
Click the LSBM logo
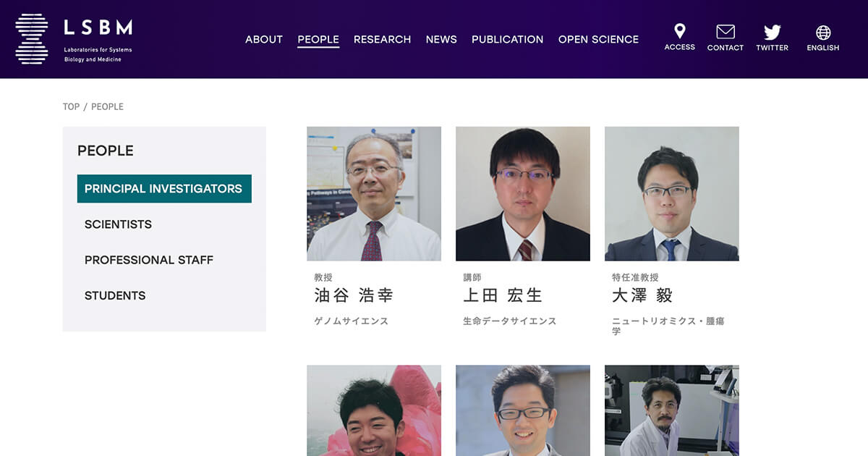tap(74, 39)
